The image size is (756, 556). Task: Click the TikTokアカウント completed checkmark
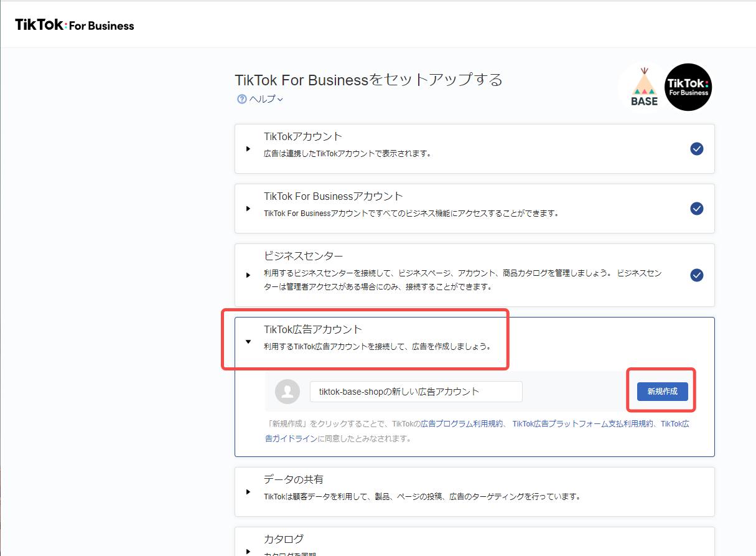(x=697, y=149)
